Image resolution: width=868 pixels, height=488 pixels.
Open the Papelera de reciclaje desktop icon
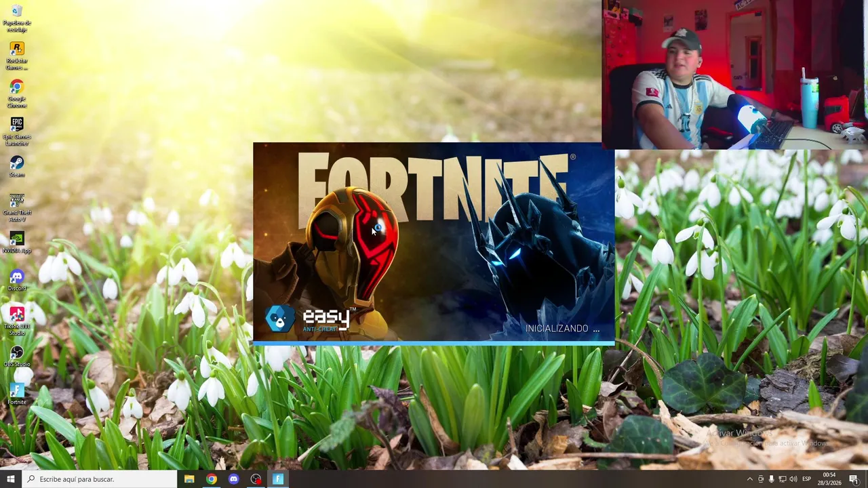pos(17,18)
